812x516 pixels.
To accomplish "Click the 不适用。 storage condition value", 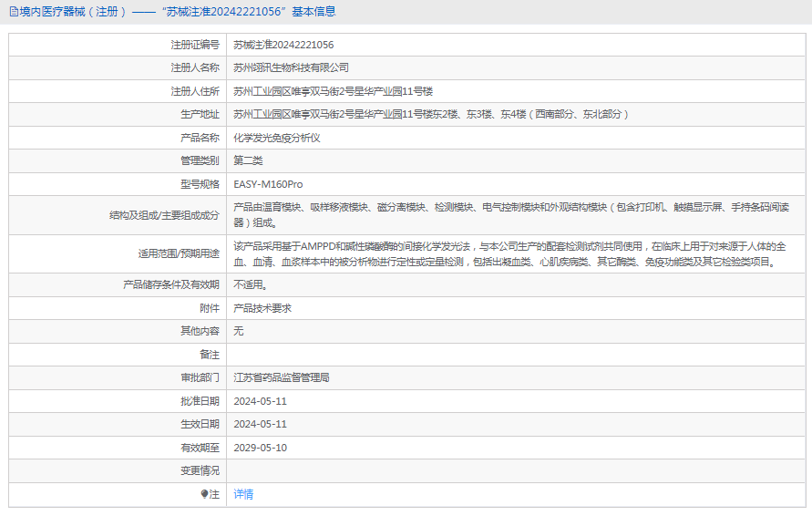I will click(x=251, y=285).
